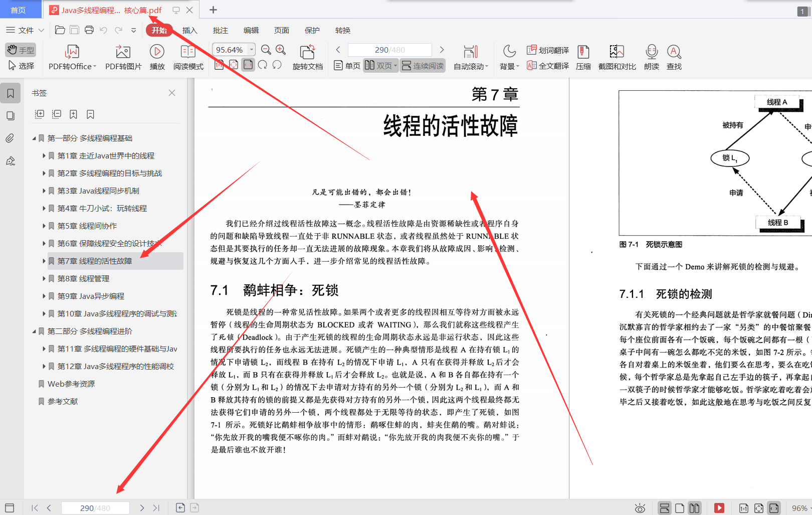Open the Find tool (查找)
This screenshot has width=812, height=515.
674,58
